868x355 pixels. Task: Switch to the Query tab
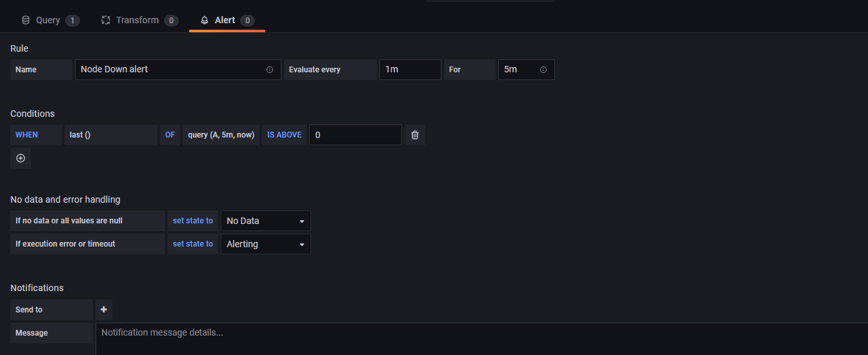[50, 21]
